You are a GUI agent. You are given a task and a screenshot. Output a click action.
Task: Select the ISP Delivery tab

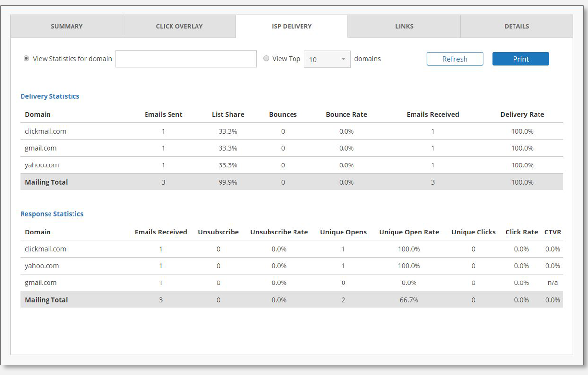point(292,26)
